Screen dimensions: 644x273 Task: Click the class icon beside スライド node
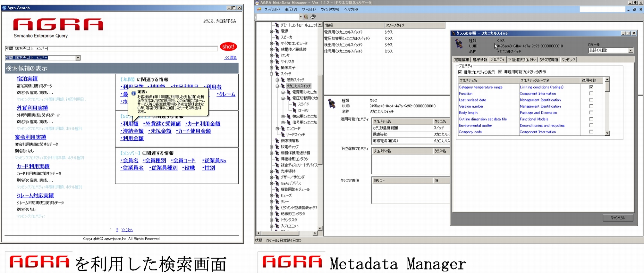click(x=294, y=104)
